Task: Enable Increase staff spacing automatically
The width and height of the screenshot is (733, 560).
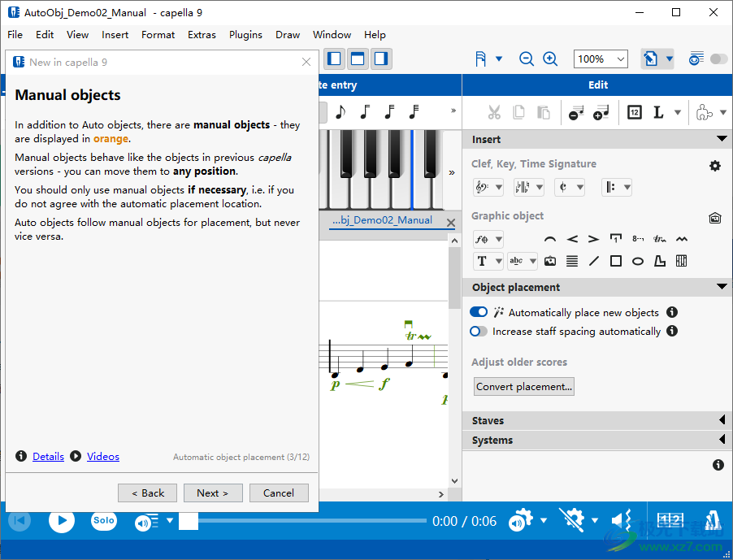Action: (x=479, y=331)
